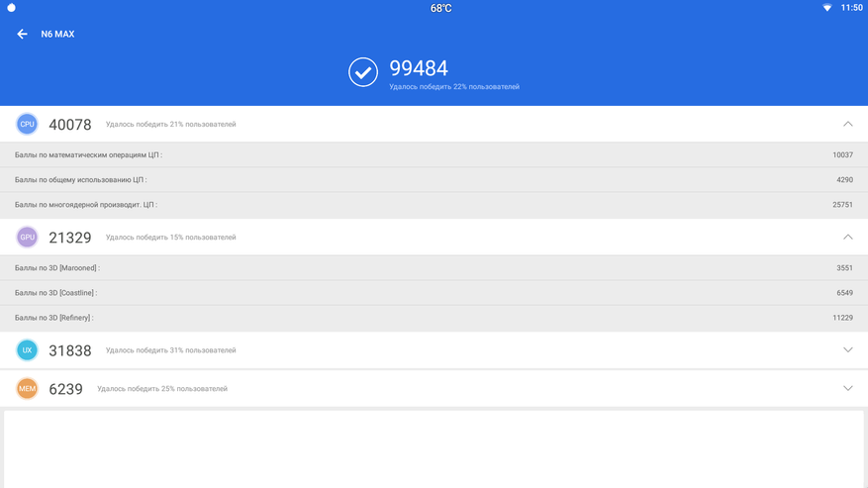Expand the MEM section chevron
The image size is (868, 488).
pos(847,388)
